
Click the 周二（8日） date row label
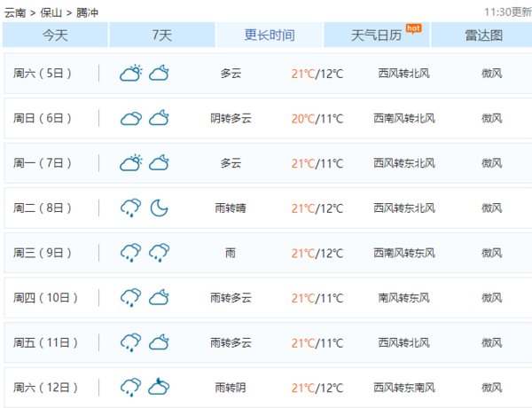click(x=43, y=208)
